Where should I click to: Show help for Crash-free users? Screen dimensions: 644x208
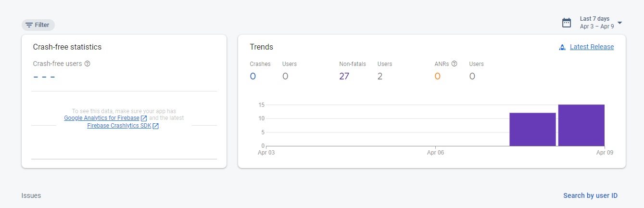[87, 64]
